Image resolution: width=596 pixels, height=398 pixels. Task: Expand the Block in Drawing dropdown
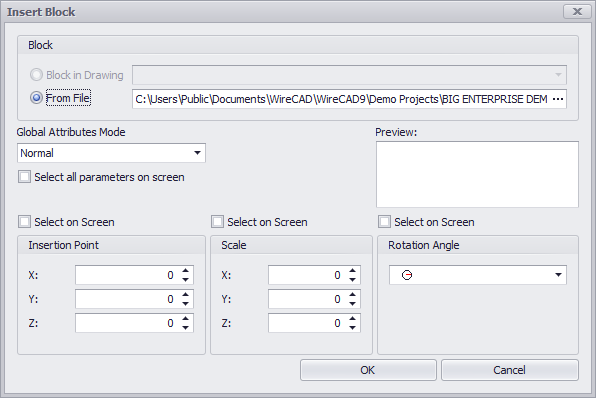coord(558,75)
